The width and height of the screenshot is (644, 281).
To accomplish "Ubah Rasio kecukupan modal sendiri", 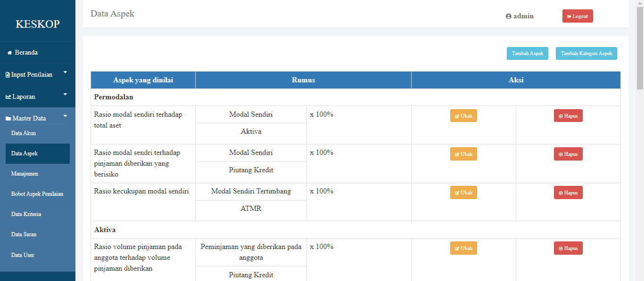I will point(463,193).
